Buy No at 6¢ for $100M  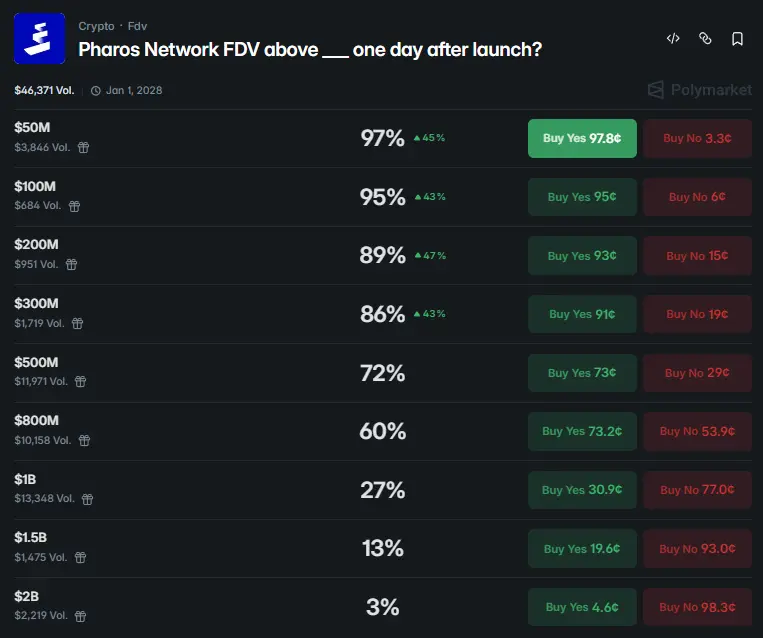coord(697,197)
